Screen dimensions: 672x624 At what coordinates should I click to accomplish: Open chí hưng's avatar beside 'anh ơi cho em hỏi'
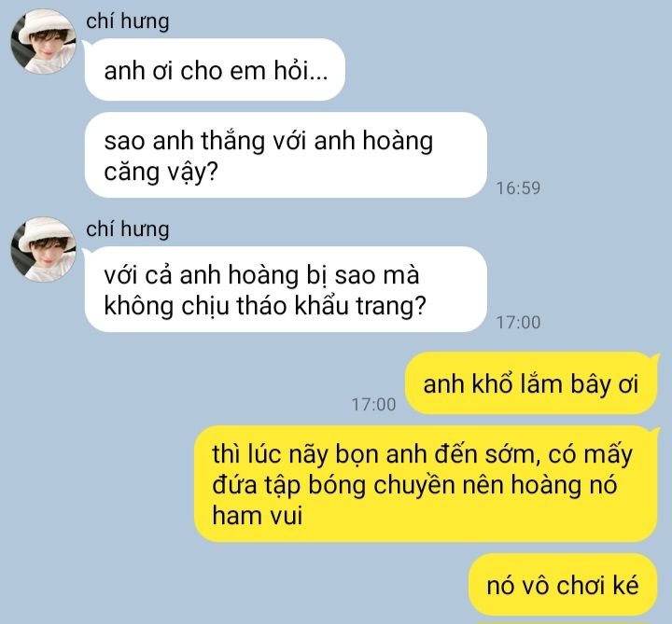pos(43,42)
